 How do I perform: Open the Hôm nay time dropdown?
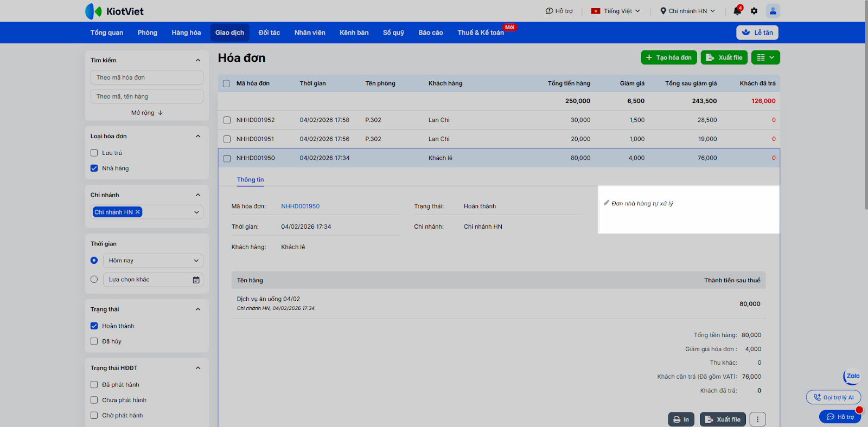pyautogui.click(x=154, y=261)
